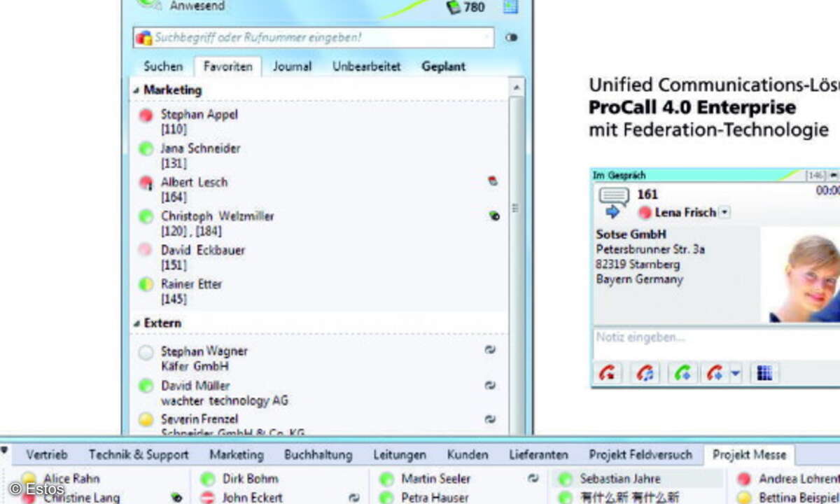840x504 pixels.
Task: Click the favorites list scroll up arrow
Action: (517, 87)
